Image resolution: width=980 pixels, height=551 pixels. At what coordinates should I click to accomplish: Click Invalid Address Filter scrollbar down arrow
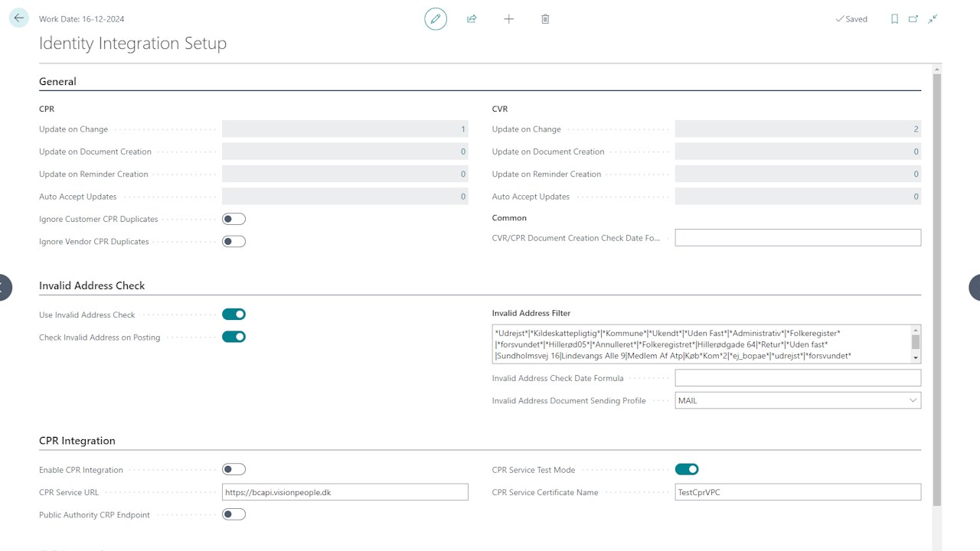pos(916,357)
